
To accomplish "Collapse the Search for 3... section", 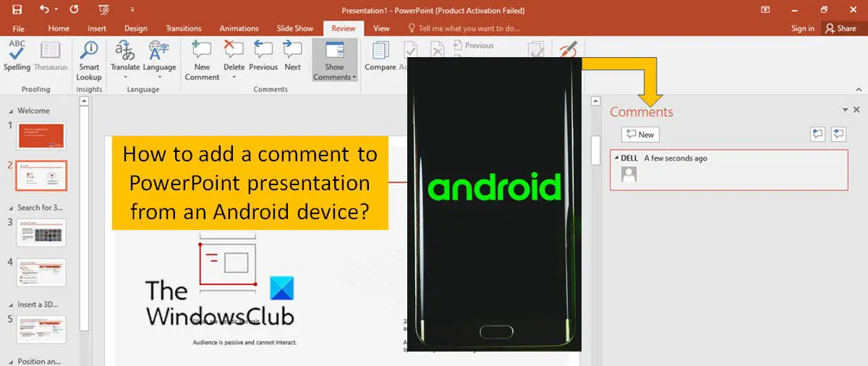I will click(x=12, y=208).
